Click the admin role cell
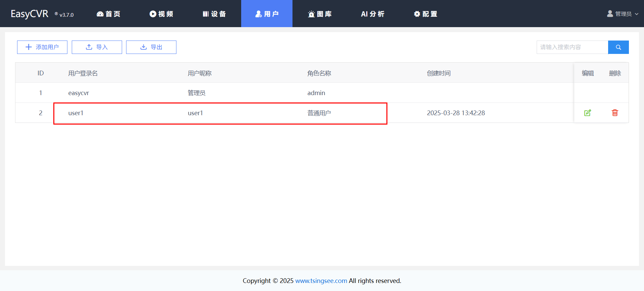Image resolution: width=644 pixels, height=291 pixels. click(x=316, y=93)
